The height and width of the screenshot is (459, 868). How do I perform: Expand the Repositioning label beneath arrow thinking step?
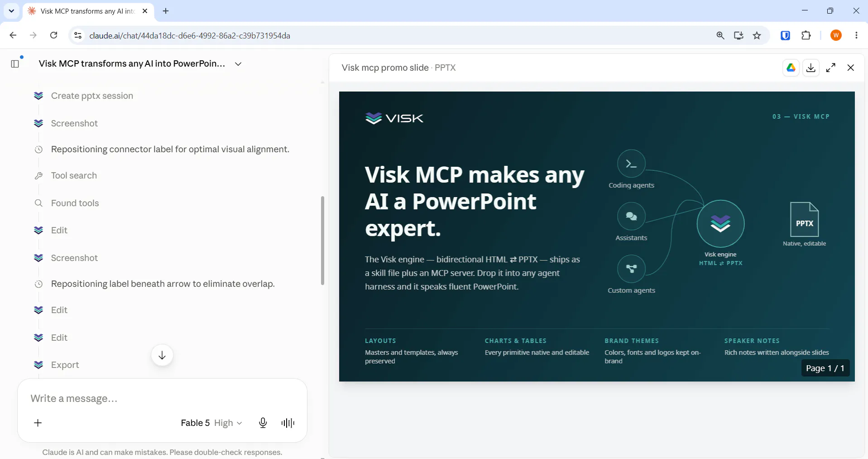(163, 284)
